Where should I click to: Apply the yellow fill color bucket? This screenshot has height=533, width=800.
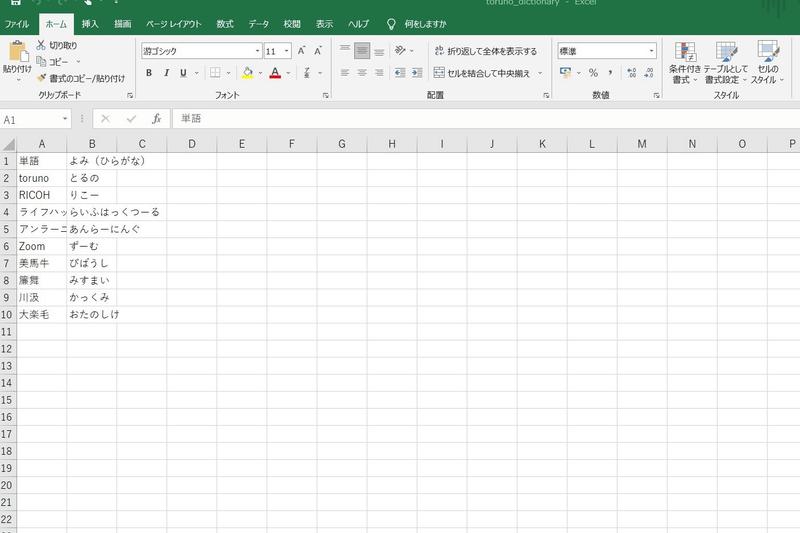coord(247,73)
